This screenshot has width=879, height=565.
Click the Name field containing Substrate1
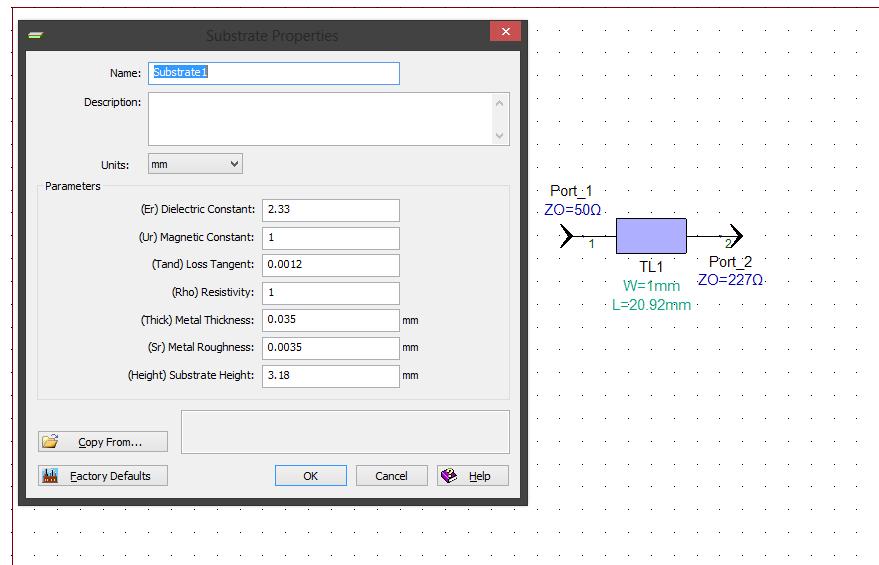pyautogui.click(x=274, y=73)
